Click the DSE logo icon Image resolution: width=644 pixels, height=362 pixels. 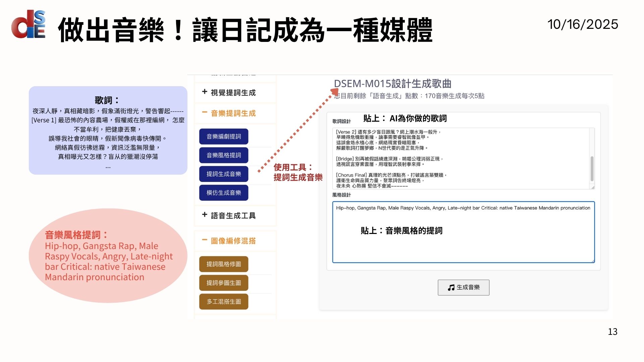click(29, 24)
